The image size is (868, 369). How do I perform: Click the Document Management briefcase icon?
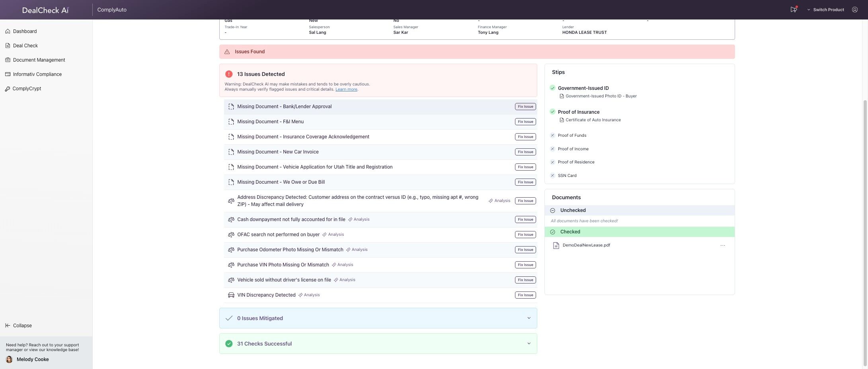(x=8, y=60)
